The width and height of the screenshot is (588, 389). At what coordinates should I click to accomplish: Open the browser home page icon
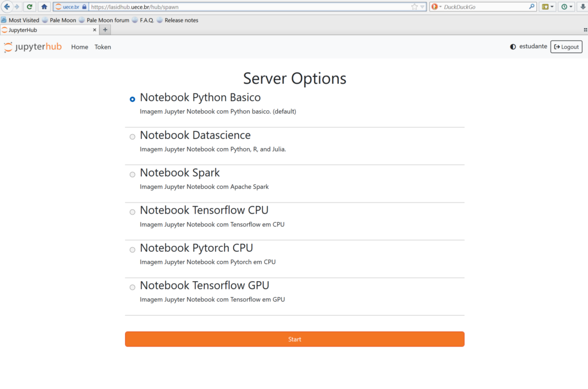[x=44, y=7]
